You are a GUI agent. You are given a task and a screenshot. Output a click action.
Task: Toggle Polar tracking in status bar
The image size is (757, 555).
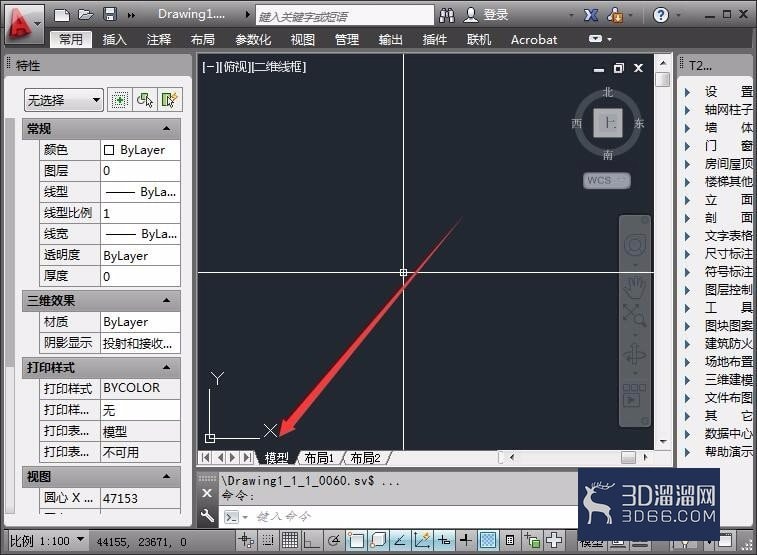click(334, 540)
